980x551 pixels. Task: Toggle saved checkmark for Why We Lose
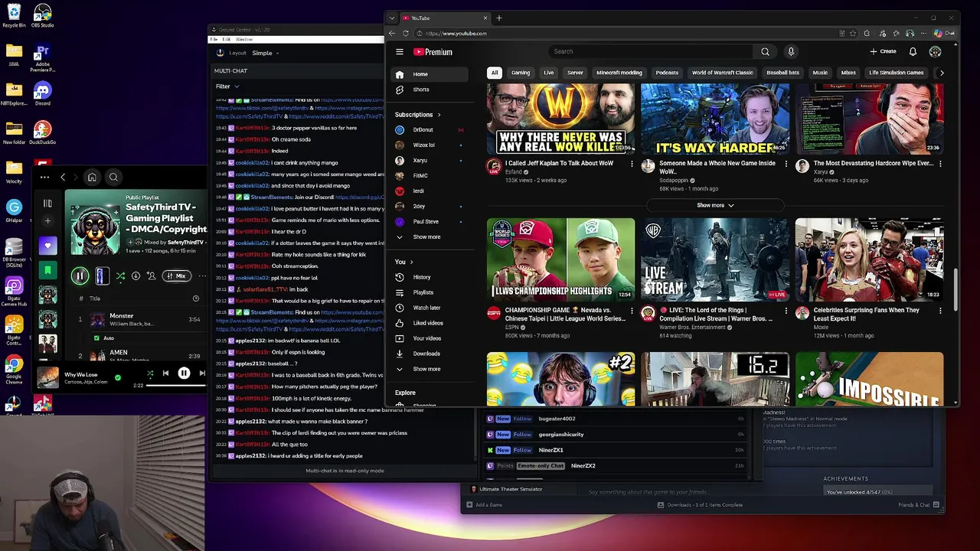point(117,377)
